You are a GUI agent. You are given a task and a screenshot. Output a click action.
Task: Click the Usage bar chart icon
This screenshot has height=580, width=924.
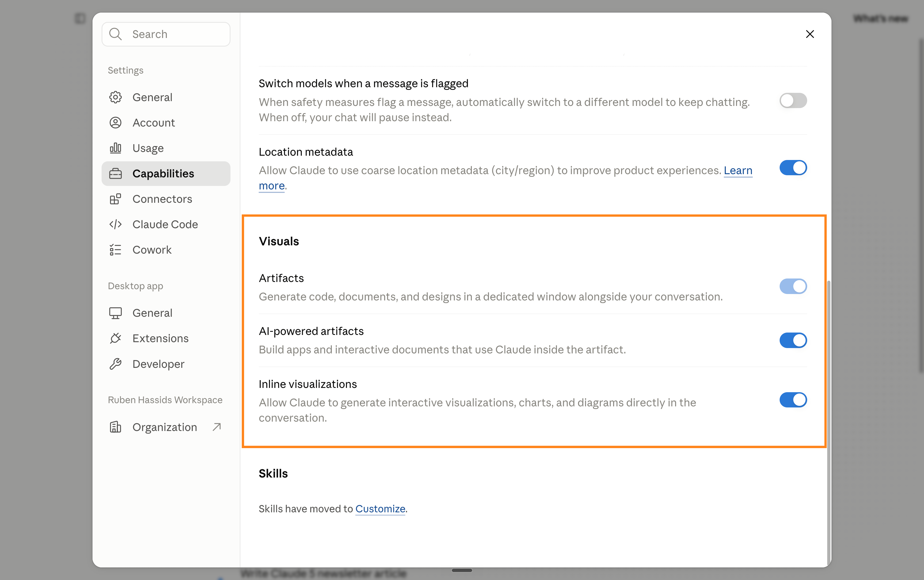(x=115, y=148)
